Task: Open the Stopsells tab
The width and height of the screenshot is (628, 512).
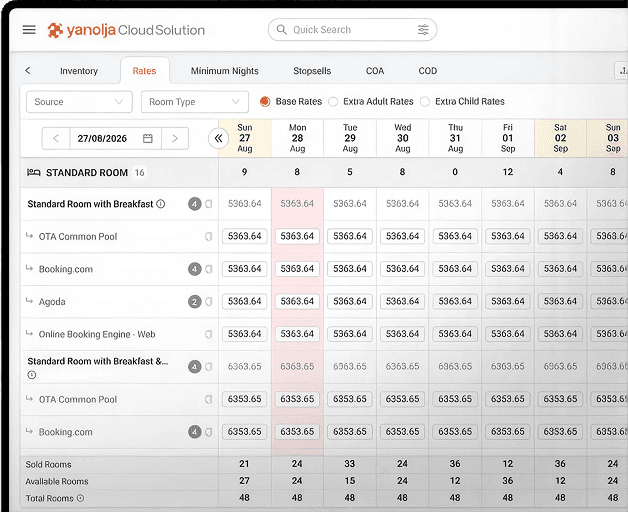Action: 312,71
